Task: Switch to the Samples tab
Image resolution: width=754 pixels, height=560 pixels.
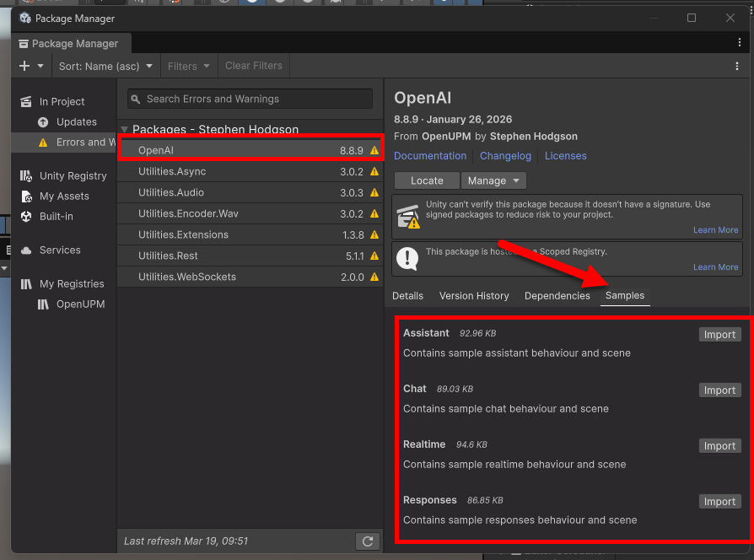Action: (625, 296)
